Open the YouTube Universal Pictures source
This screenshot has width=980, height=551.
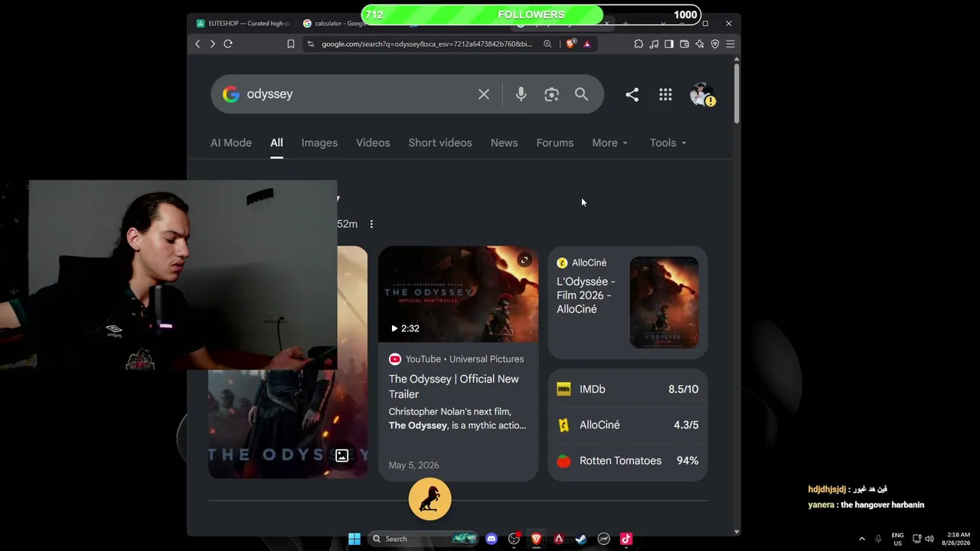pos(456,359)
